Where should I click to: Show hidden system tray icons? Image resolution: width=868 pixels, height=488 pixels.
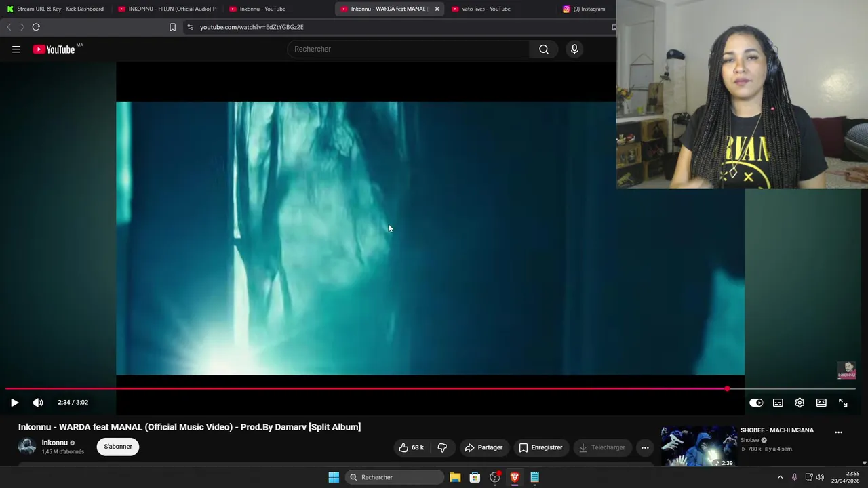(780, 477)
